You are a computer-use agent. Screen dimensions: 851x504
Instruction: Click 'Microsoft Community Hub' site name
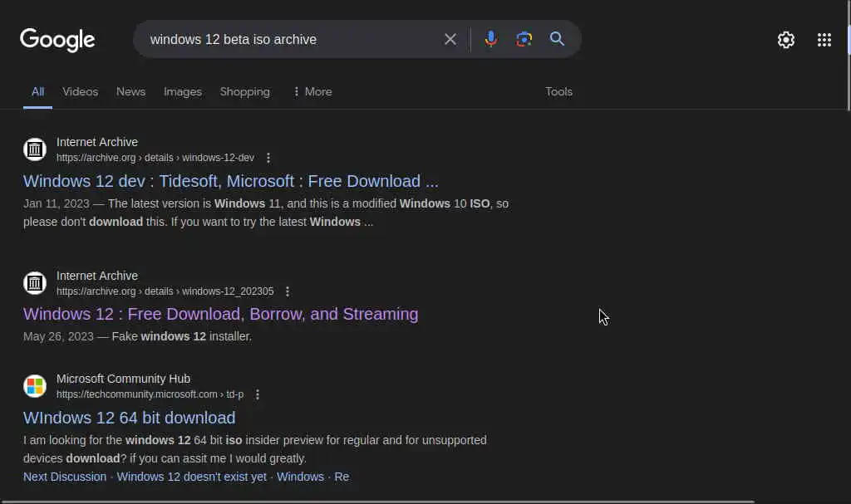tap(123, 379)
